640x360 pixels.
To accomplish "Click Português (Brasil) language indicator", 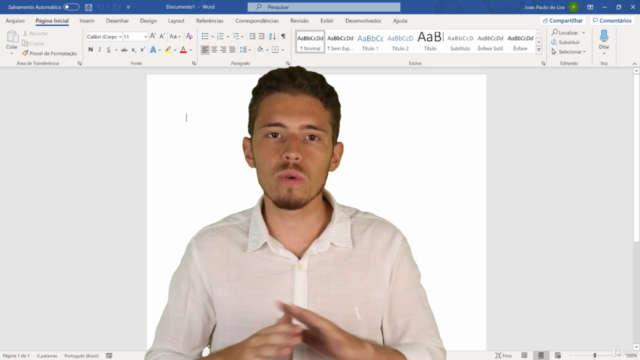I will tap(81, 356).
